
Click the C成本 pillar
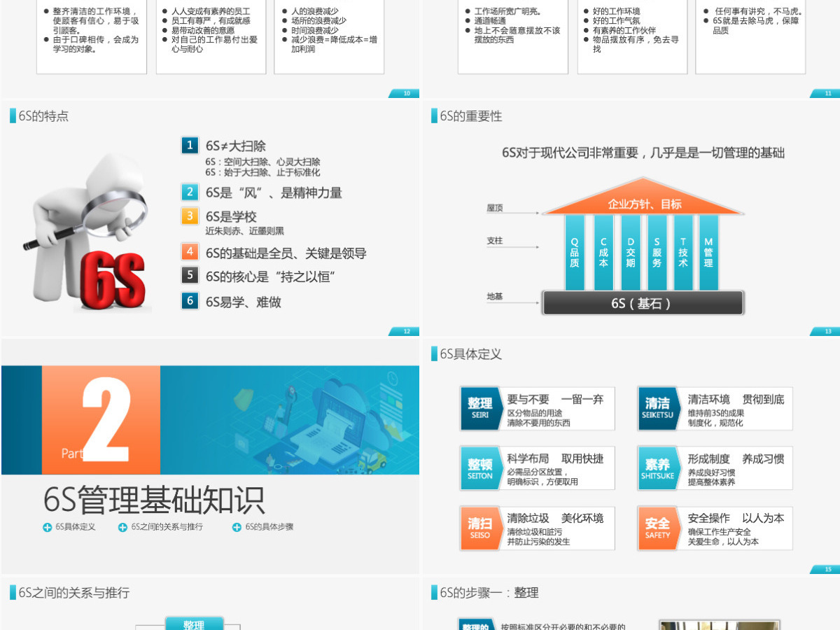(603, 253)
